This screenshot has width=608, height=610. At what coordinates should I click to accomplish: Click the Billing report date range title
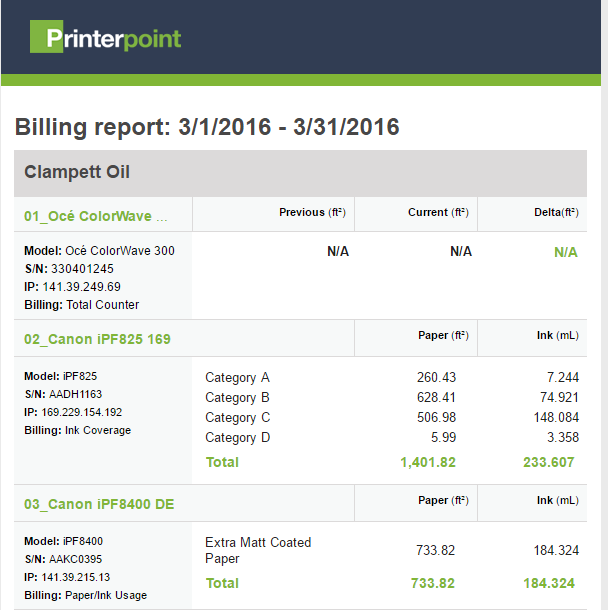[x=207, y=127]
